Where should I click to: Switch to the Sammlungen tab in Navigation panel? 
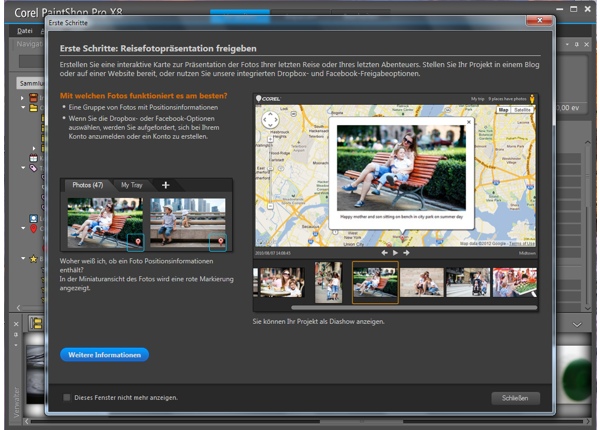(x=31, y=83)
